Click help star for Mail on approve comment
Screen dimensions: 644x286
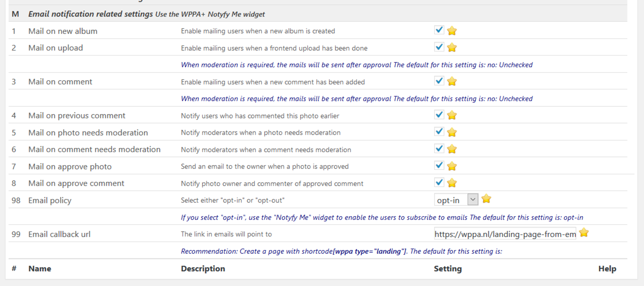(452, 183)
